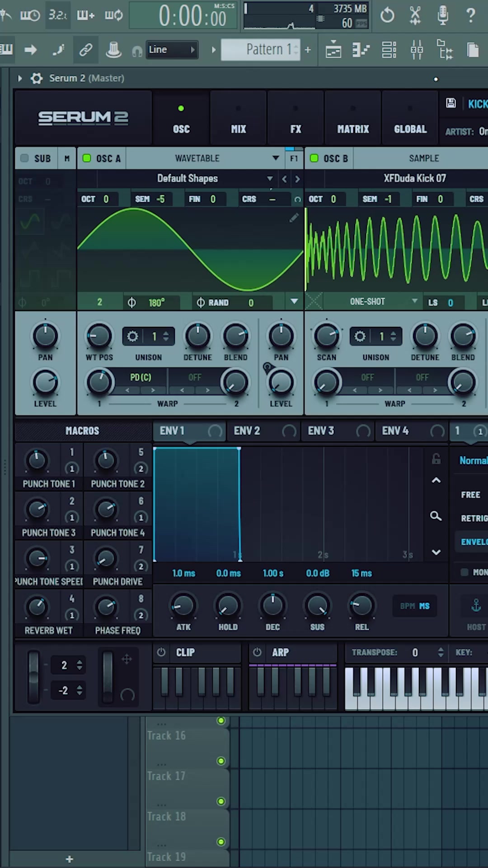Toggle the CLIP power button
Viewport: 488px width, 868px height.
coord(161,652)
